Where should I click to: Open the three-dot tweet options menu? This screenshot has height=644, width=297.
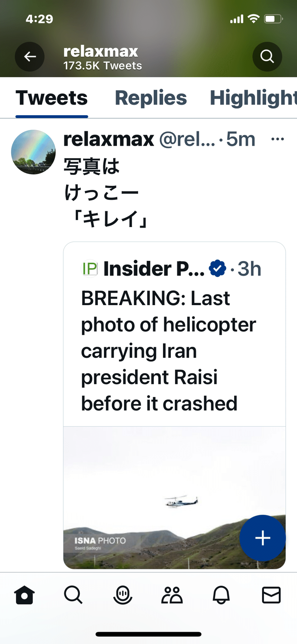click(x=277, y=139)
